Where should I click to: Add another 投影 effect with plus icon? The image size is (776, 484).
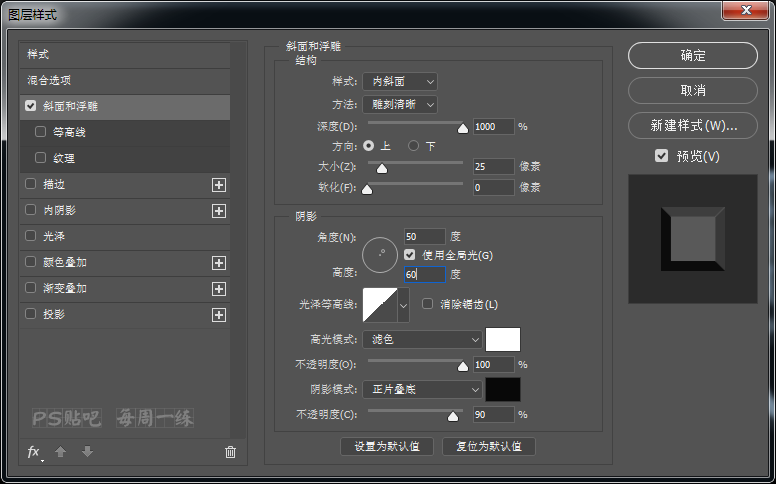(x=219, y=315)
